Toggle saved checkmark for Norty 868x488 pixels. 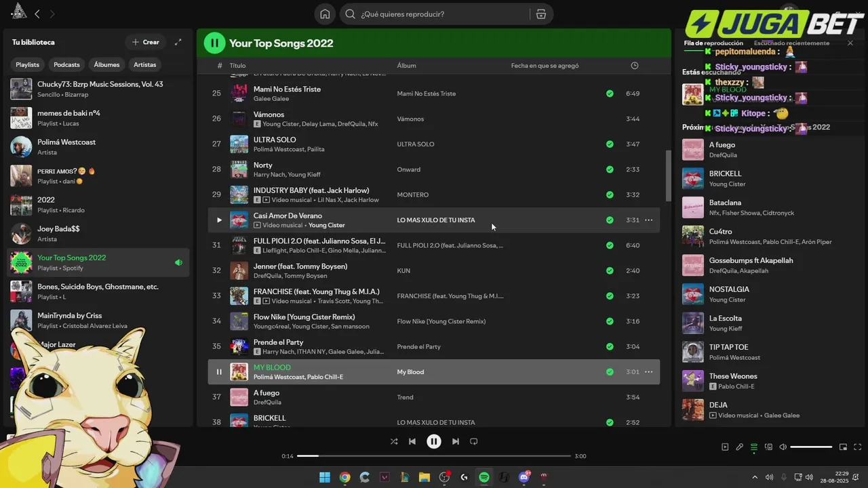click(610, 169)
